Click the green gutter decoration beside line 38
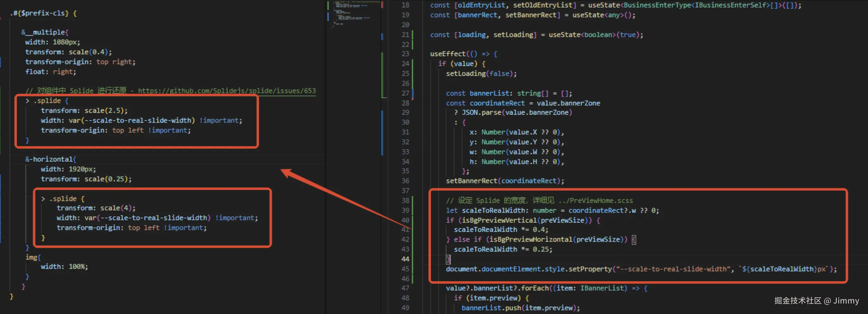 (413, 201)
